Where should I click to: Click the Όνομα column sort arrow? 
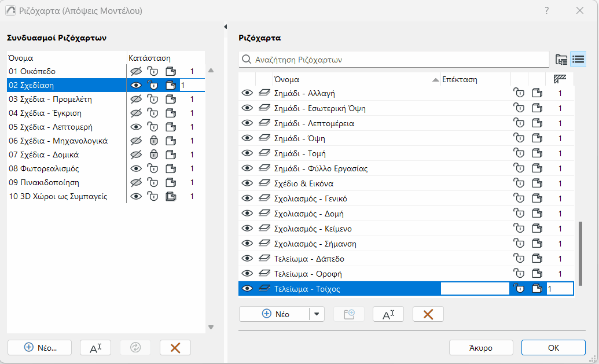tap(436, 80)
